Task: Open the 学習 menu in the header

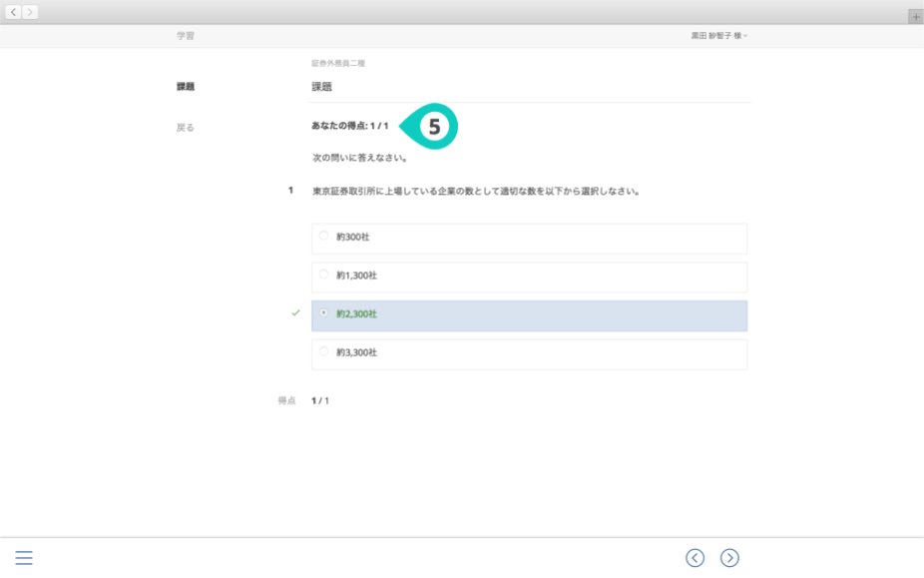Action: pyautogui.click(x=186, y=36)
